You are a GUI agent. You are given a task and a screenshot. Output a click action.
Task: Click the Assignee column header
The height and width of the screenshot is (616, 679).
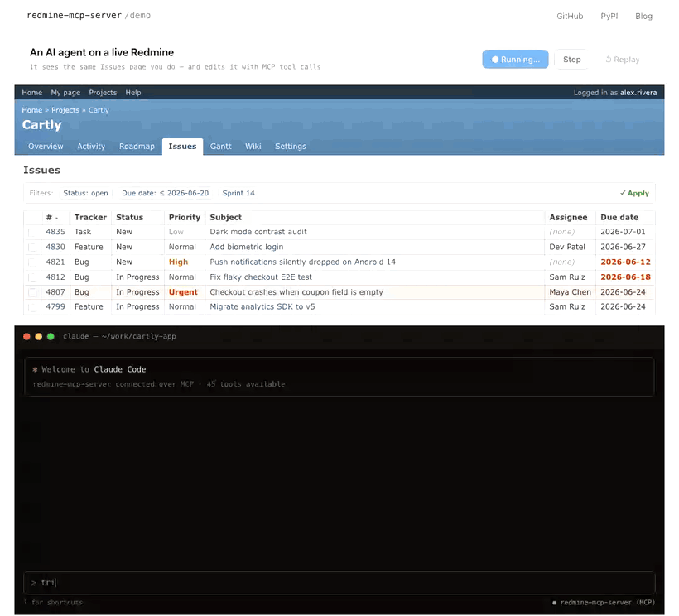[568, 217]
